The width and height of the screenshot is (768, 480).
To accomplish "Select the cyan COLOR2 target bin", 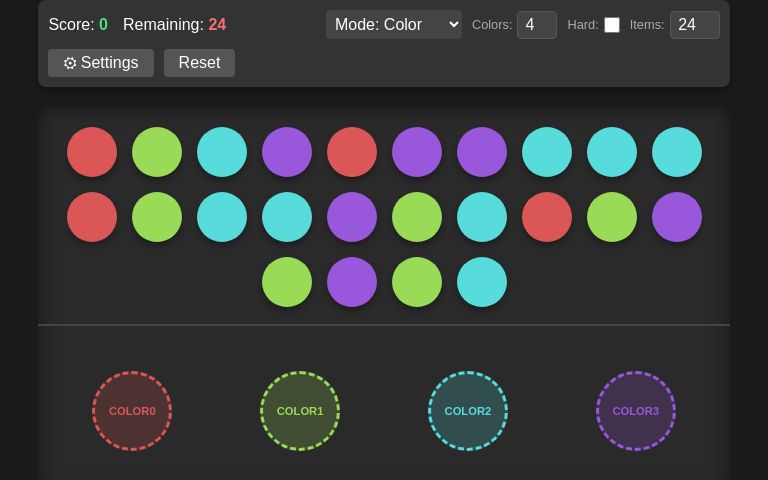I will point(468,411).
